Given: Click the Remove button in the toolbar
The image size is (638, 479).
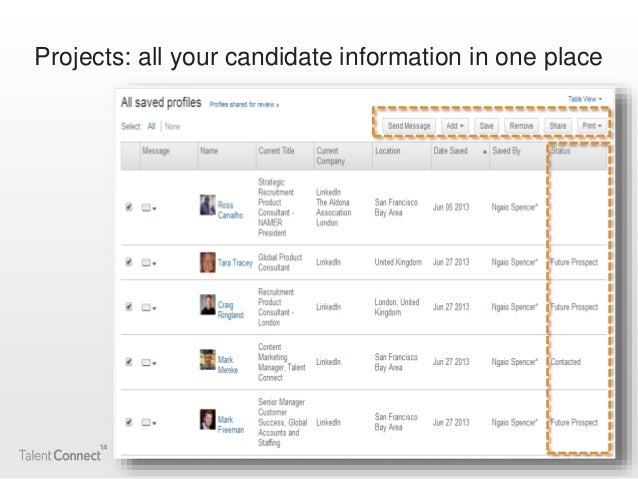Looking at the screenshot, I should (x=521, y=126).
